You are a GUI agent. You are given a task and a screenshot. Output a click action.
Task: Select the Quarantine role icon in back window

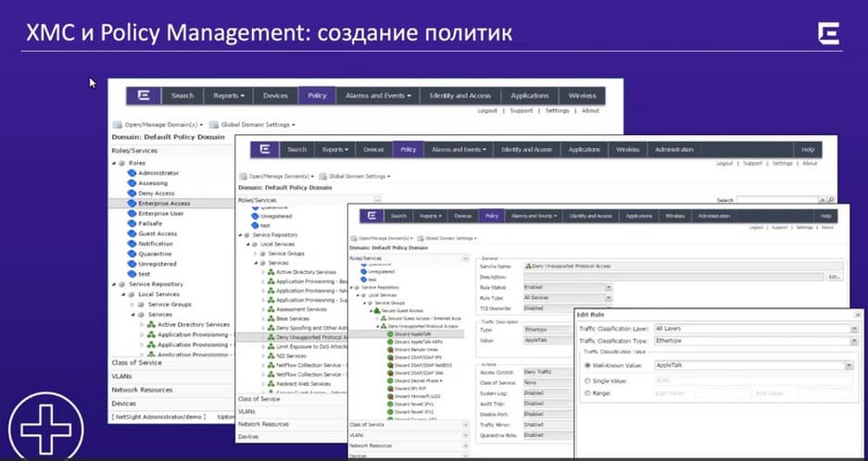click(132, 254)
